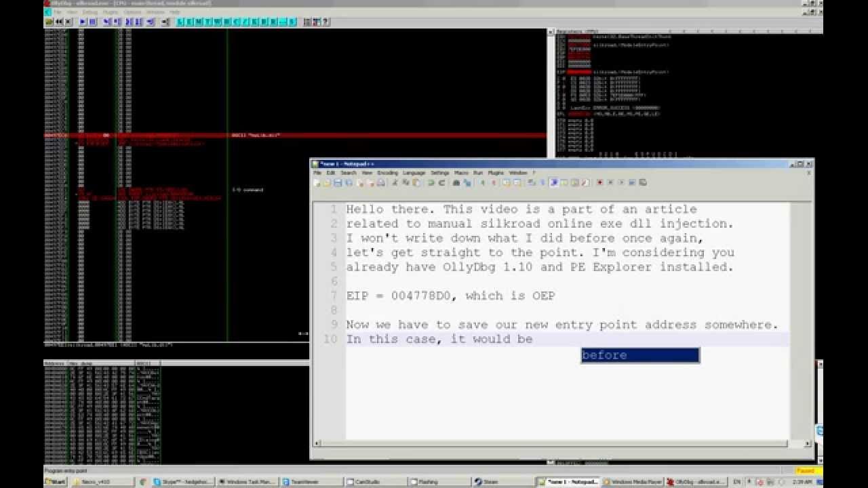Viewport: 868px width, 488px height.
Task: Click the Redo icon in Notepad++ toolbar
Action: pos(441,183)
